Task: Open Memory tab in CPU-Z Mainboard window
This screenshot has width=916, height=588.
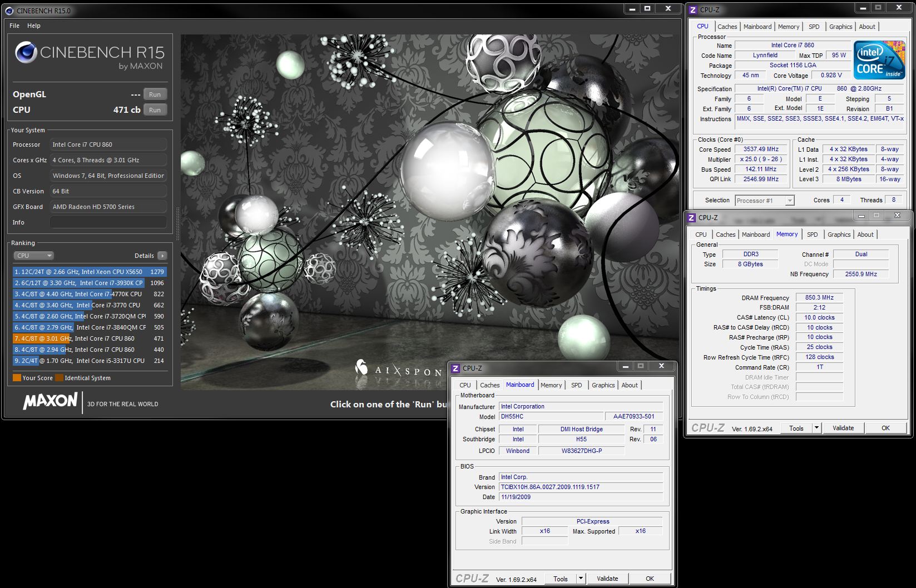Action: (x=551, y=385)
